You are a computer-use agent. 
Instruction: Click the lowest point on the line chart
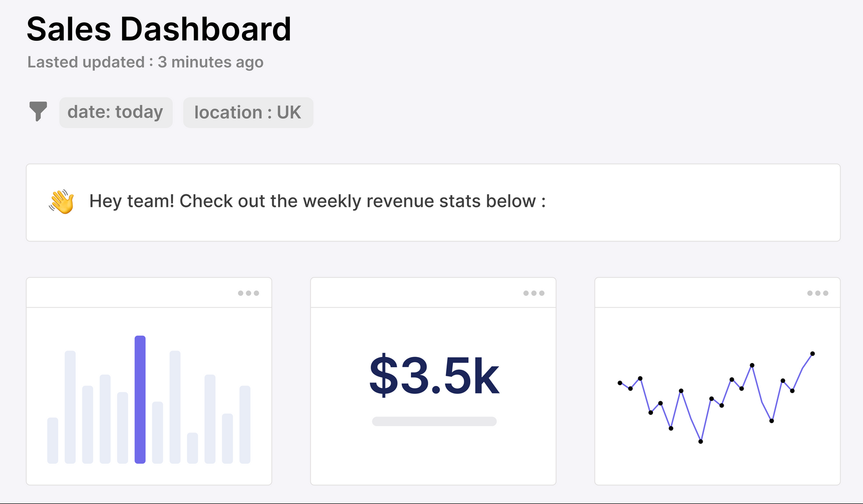pos(700,441)
